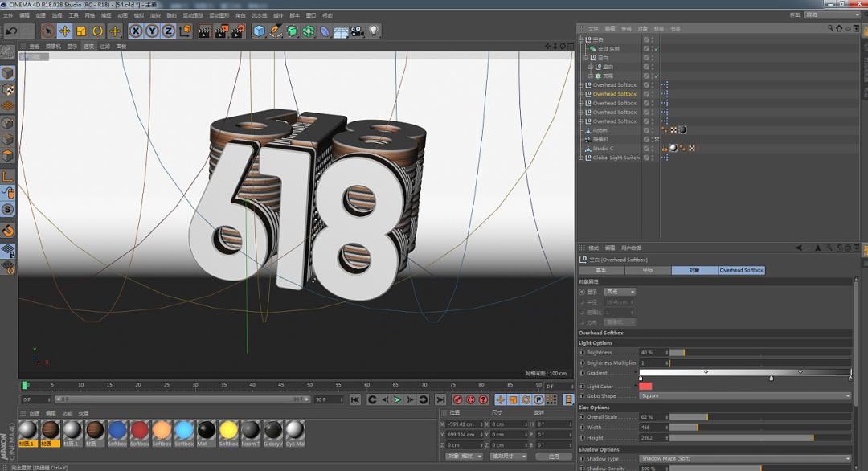Toggle the X axis lock

point(135,31)
